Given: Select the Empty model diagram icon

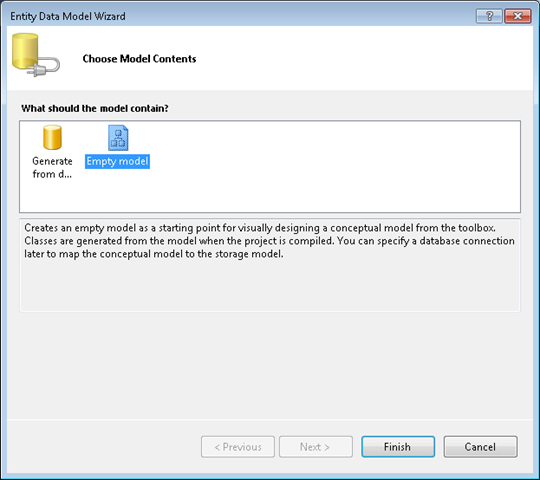Looking at the screenshot, I should (x=118, y=138).
